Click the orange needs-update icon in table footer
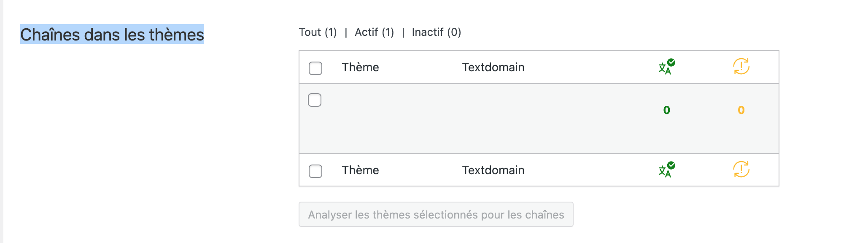Screen dimensions: 868x243 [x=741, y=169]
